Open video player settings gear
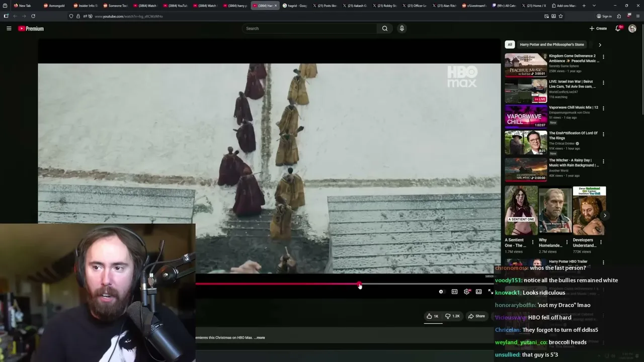Viewport: 644px width, 362px height. [467, 292]
